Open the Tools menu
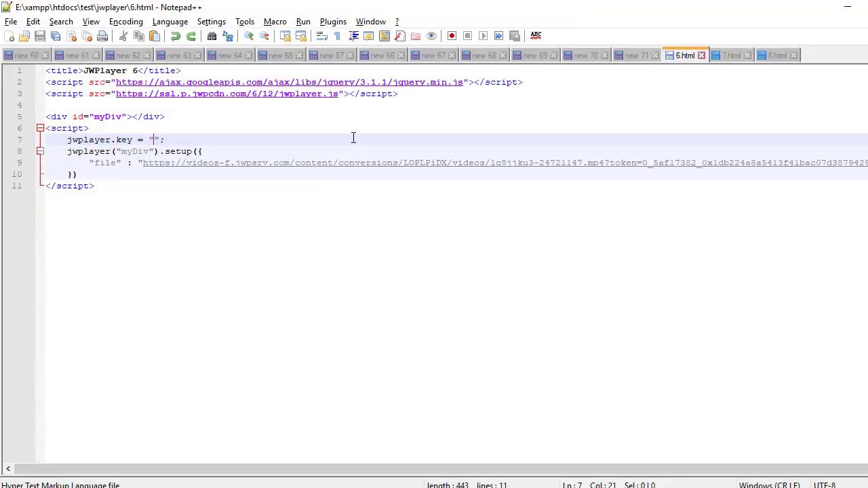This screenshot has height=488, width=868. 245,22
